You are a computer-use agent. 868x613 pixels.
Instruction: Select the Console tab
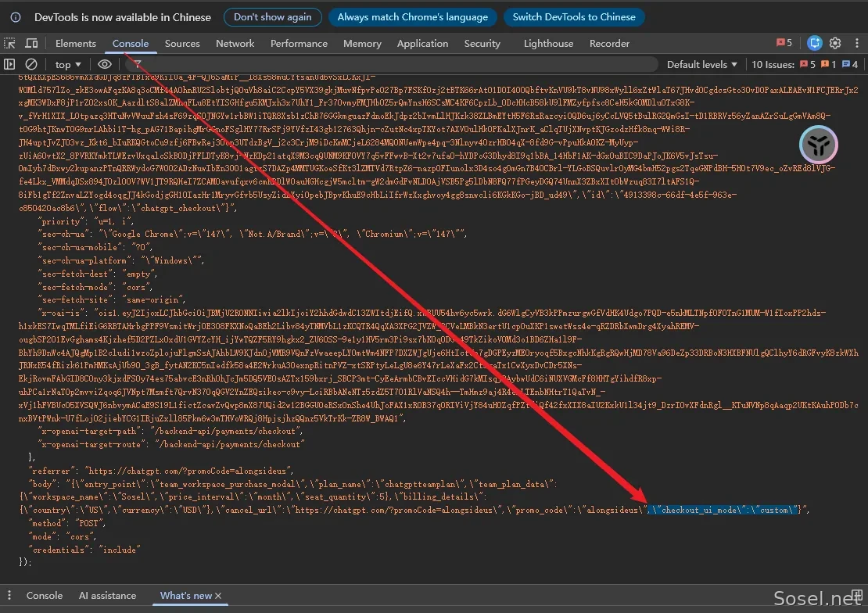[x=130, y=43]
